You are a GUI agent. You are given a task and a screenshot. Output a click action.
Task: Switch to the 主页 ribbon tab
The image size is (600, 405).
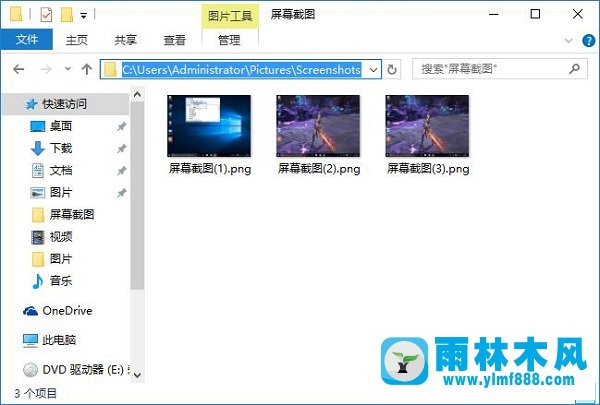tap(77, 40)
